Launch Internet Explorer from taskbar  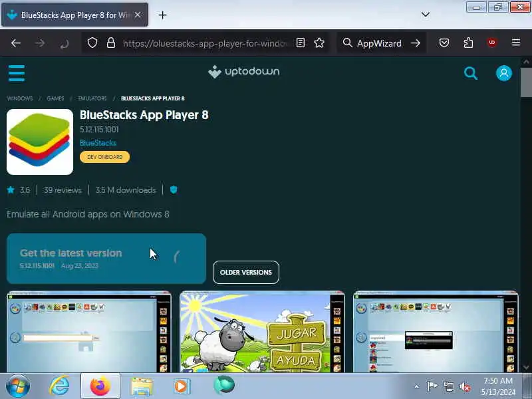[x=59, y=386]
